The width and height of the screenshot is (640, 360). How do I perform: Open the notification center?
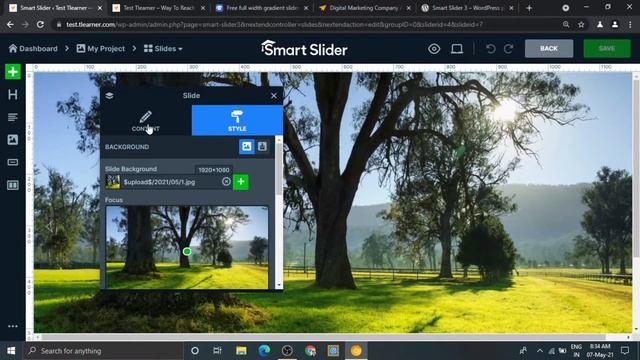click(625, 351)
